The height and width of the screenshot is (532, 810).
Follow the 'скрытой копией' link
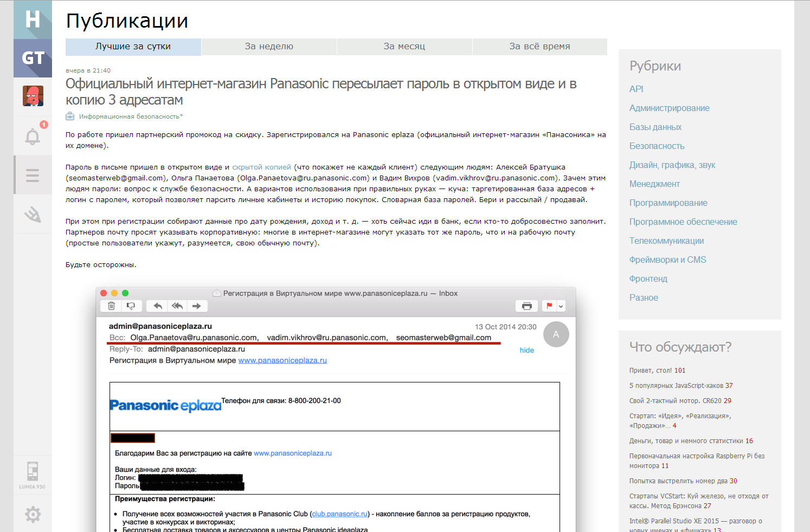[262, 167]
